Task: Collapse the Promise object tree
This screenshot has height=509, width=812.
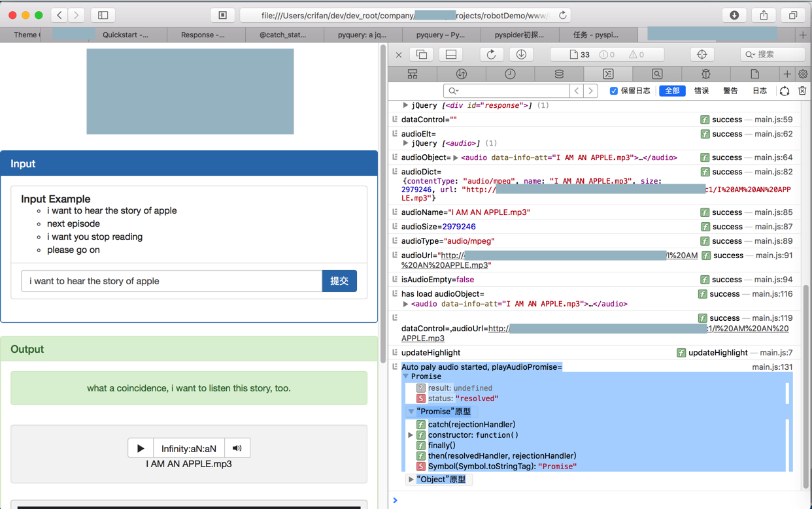Action: coord(406,376)
